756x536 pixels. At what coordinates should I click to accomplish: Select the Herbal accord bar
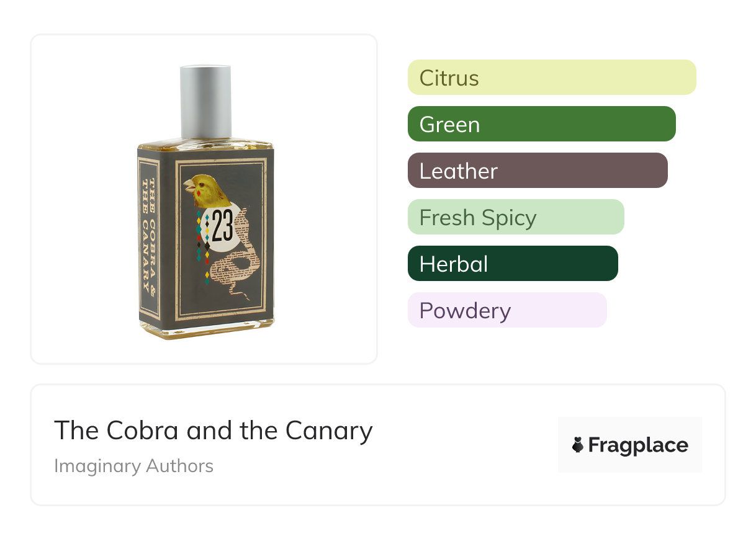tap(513, 264)
